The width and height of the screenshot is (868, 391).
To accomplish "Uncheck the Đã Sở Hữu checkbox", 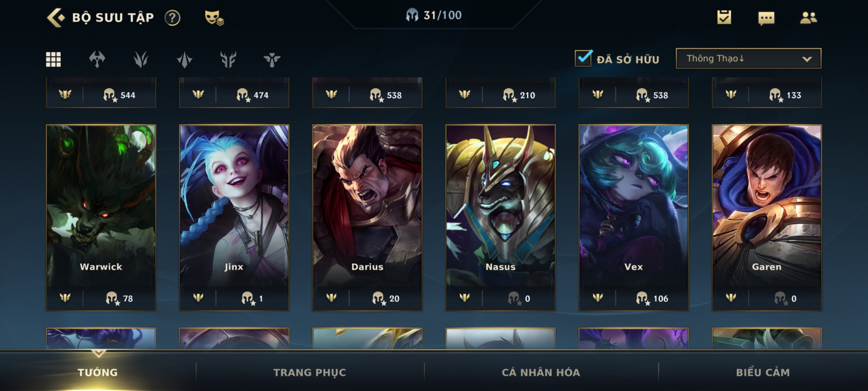I will pyautogui.click(x=583, y=58).
